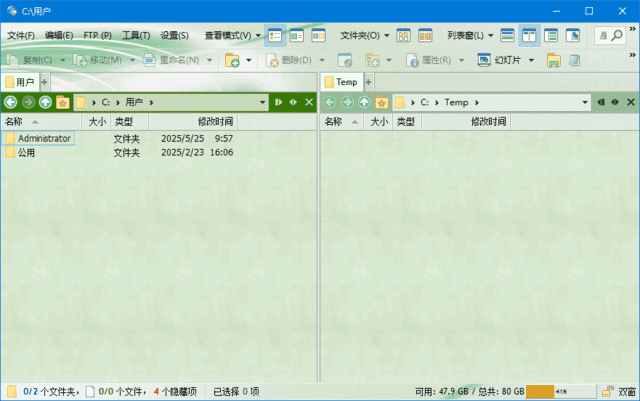Swap panes using left pane swap icon
Screen dimensions: 640x401
[293, 102]
